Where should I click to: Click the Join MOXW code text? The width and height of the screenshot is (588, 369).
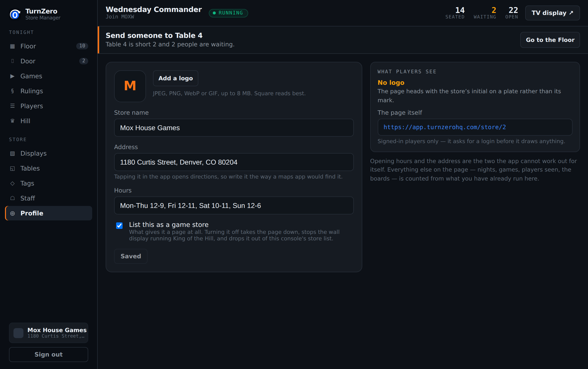tap(120, 17)
